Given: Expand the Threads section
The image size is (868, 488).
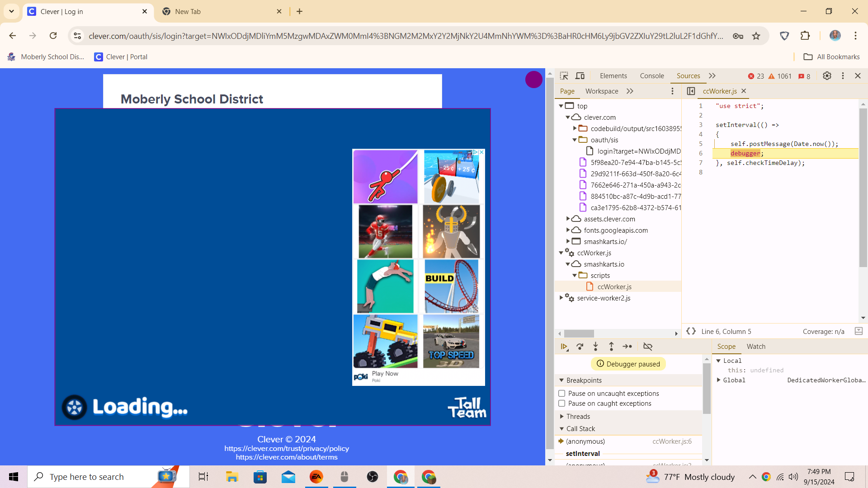Looking at the screenshot, I should [562, 417].
